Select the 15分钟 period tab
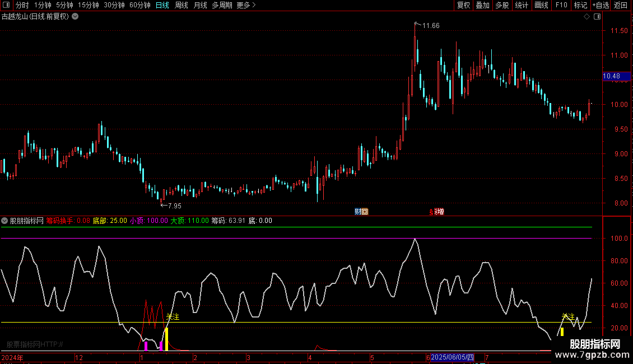633x364 pixels. point(89,5)
